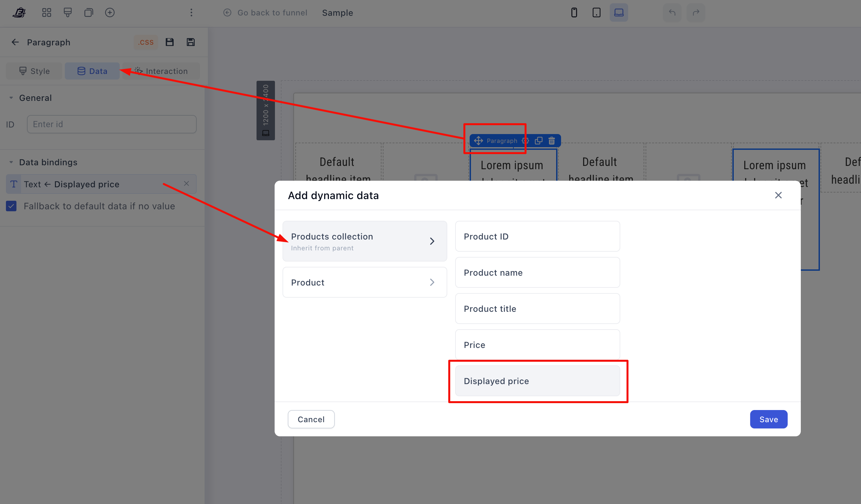Click the ID input field

tap(112, 124)
